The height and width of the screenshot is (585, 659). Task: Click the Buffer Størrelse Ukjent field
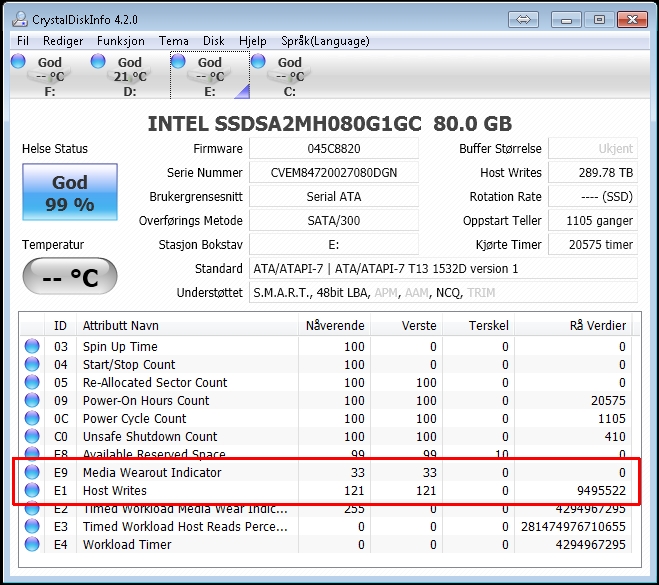[x=593, y=148]
